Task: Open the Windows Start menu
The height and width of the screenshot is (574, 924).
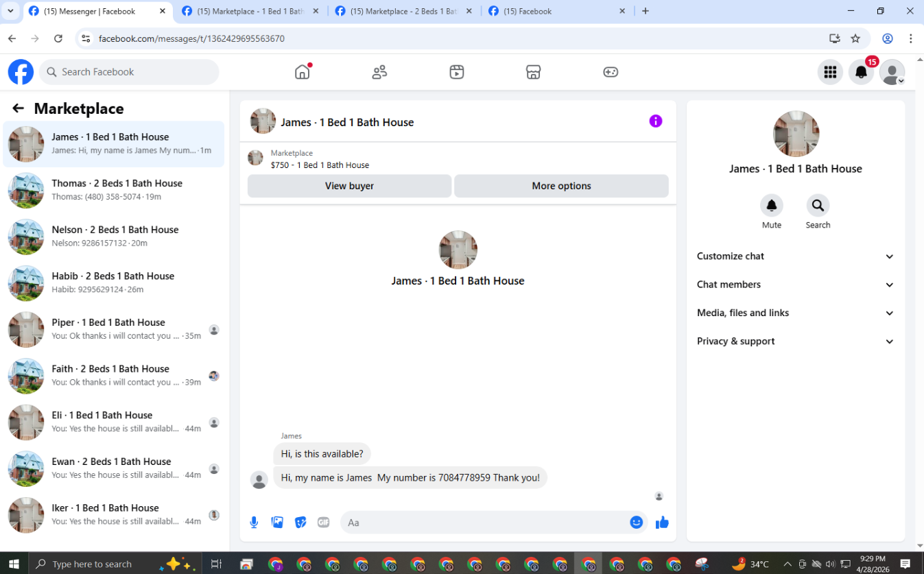Action: (x=14, y=564)
